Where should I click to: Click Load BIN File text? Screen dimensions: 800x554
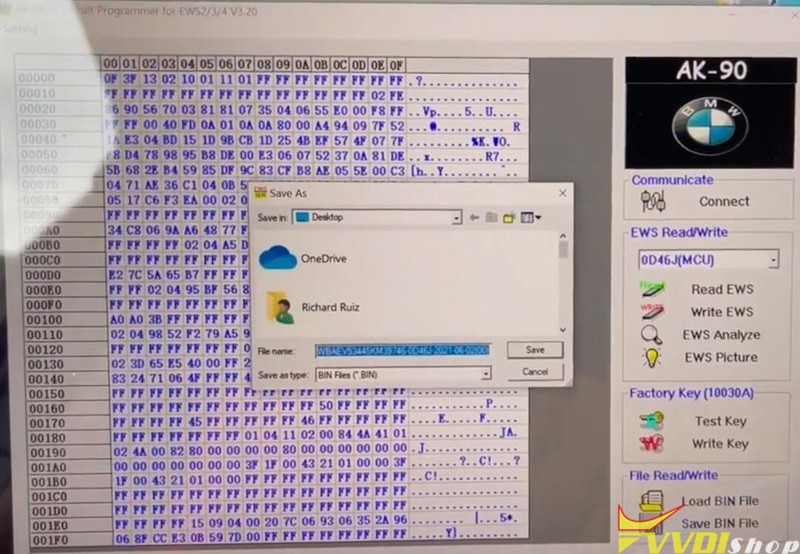pyautogui.click(x=720, y=501)
